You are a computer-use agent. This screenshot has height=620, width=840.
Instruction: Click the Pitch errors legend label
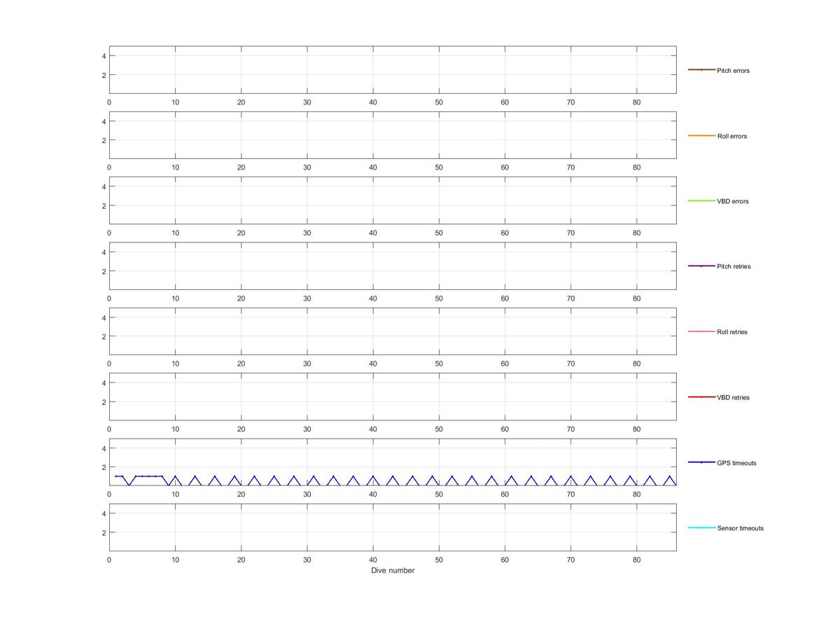(x=733, y=71)
